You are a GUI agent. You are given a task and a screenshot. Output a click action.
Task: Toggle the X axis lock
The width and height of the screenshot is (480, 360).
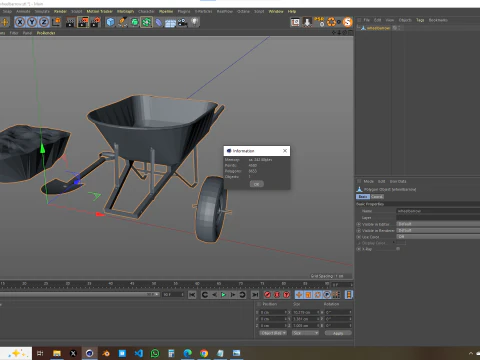[20, 22]
